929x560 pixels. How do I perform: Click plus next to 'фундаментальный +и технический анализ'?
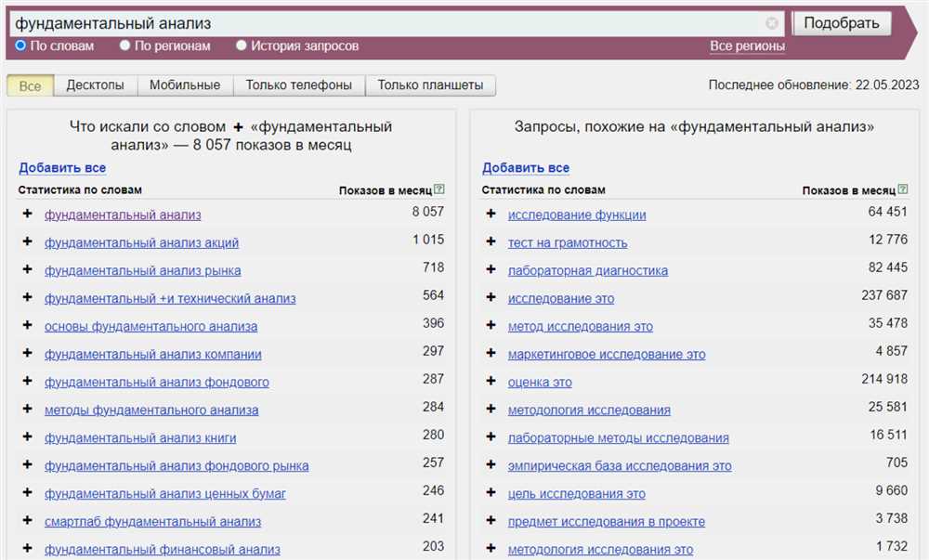(x=27, y=297)
